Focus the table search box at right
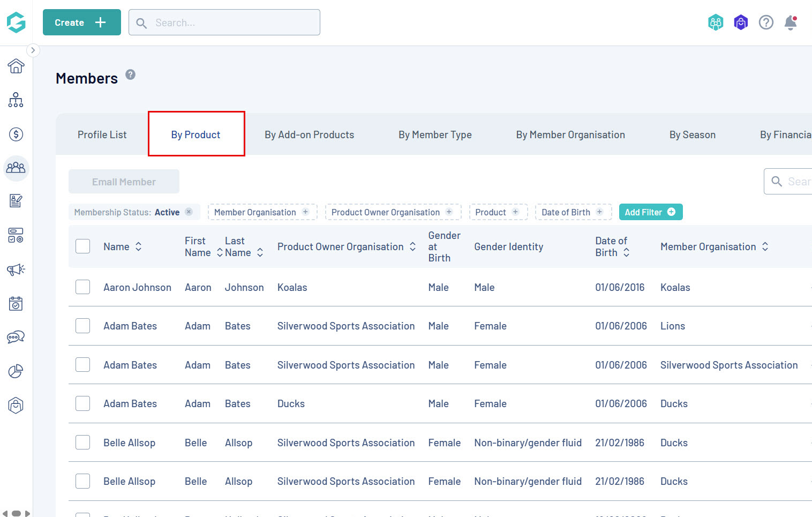The image size is (812, 517). [788, 182]
